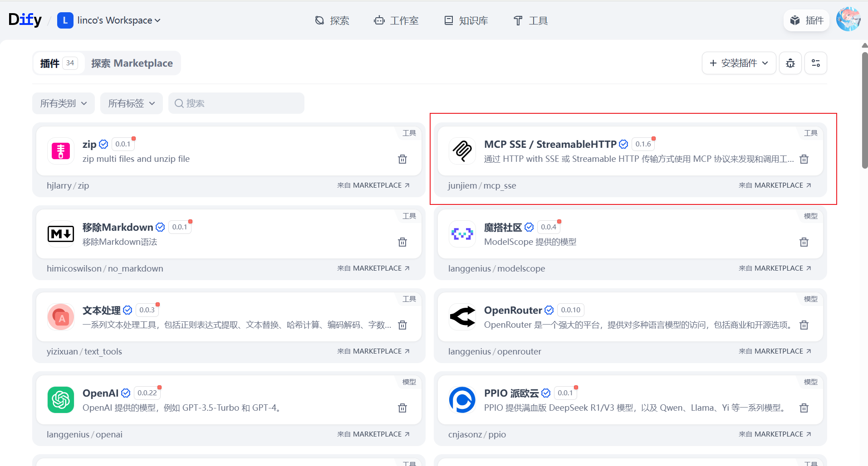Open ppio MARKETPLACE link
Image resolution: width=868 pixels, height=466 pixels.
point(775,434)
